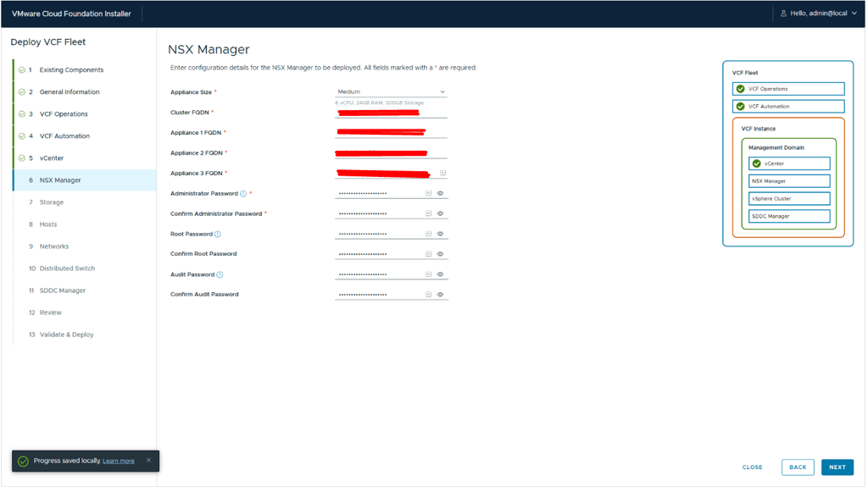This screenshot has height=492, width=868.
Task: Click password manager icon in Confirm Administrator Password
Action: point(429,214)
